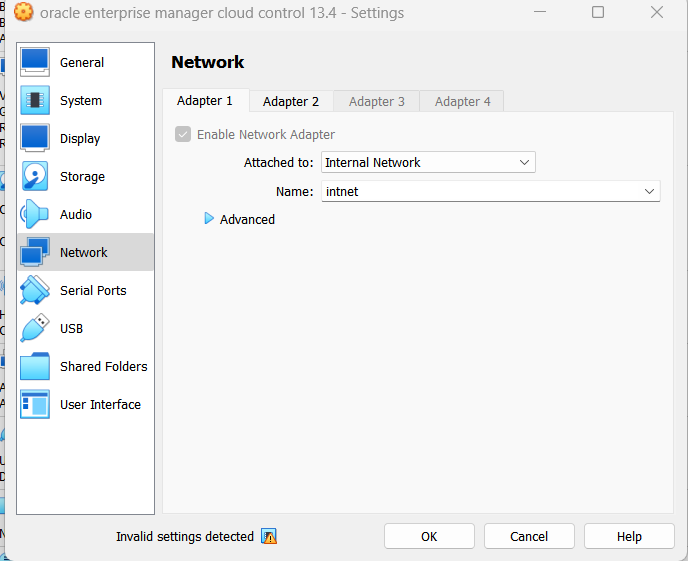Close the Settings window
688x561 pixels.
coord(657,12)
